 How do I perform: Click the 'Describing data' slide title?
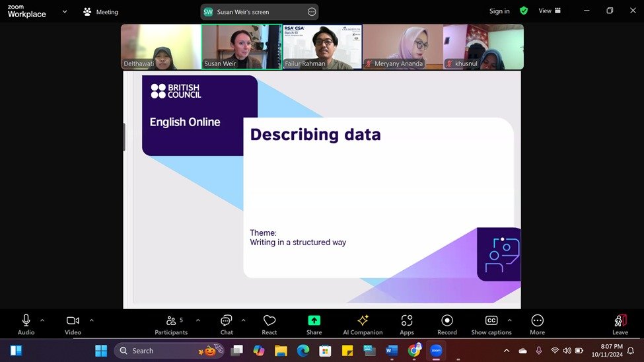pos(316,135)
